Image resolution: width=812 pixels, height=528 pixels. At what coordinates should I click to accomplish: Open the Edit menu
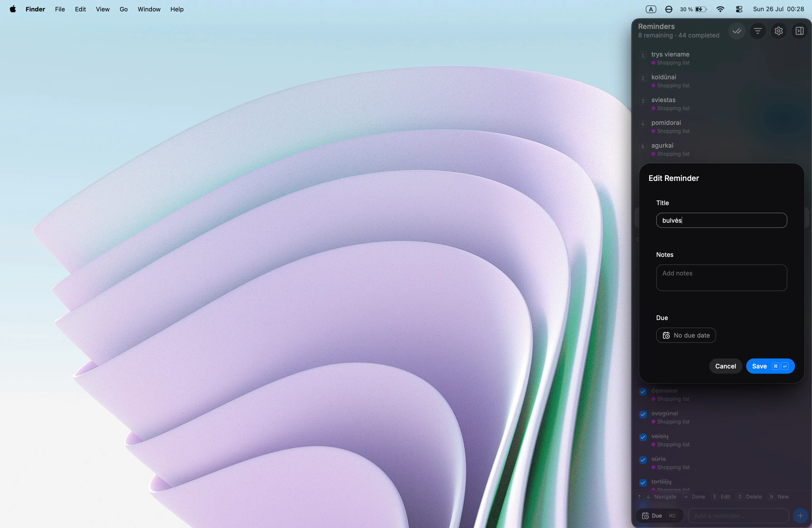pyautogui.click(x=80, y=9)
